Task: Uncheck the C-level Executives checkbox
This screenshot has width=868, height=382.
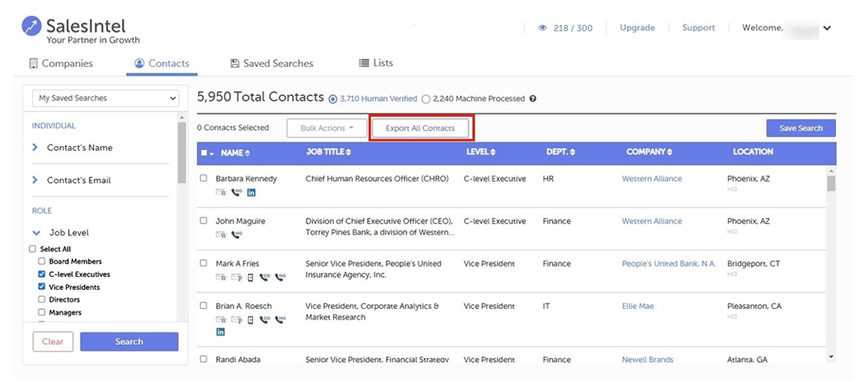Action: coord(41,274)
